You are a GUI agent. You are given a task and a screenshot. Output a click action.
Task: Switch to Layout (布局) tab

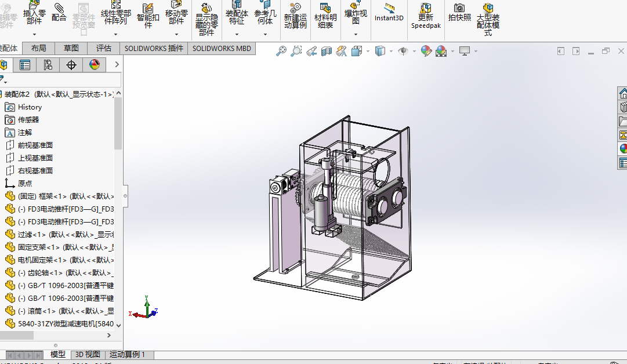pyautogui.click(x=38, y=48)
